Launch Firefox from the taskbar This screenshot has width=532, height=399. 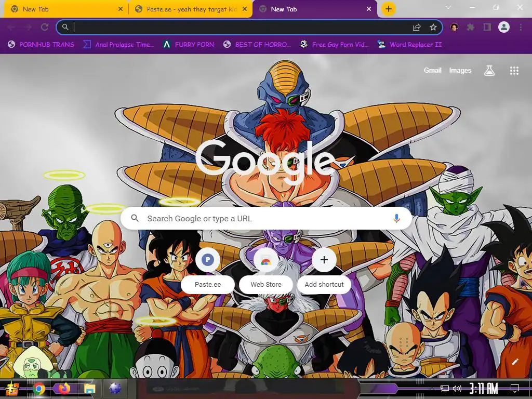[x=64, y=389]
